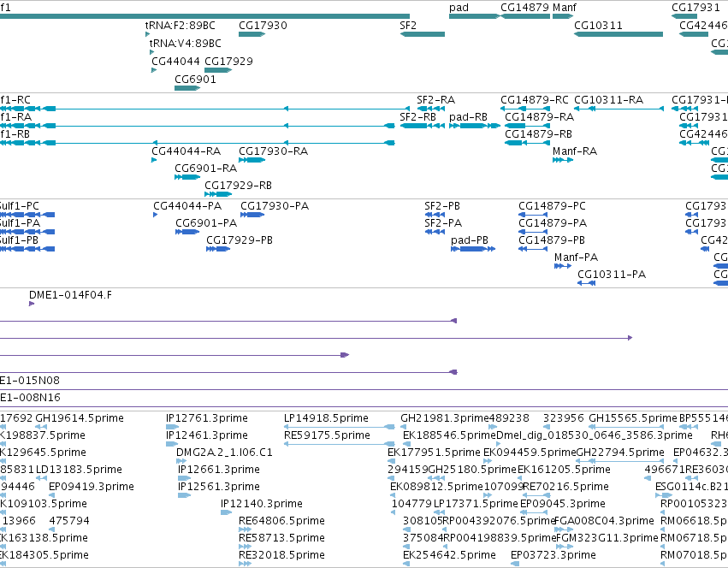Click the DME1-014F04.F clone label

tap(70, 295)
